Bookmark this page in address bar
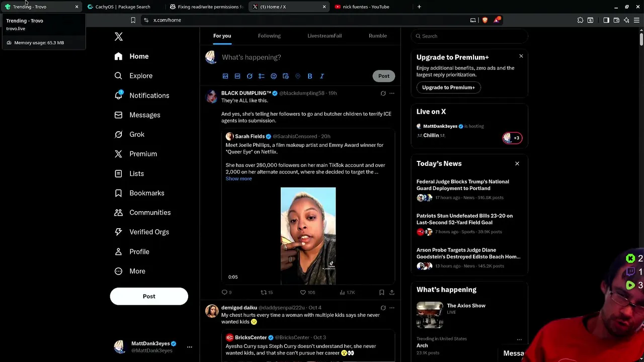Screen dimensions: 644x362 pos(133,20)
